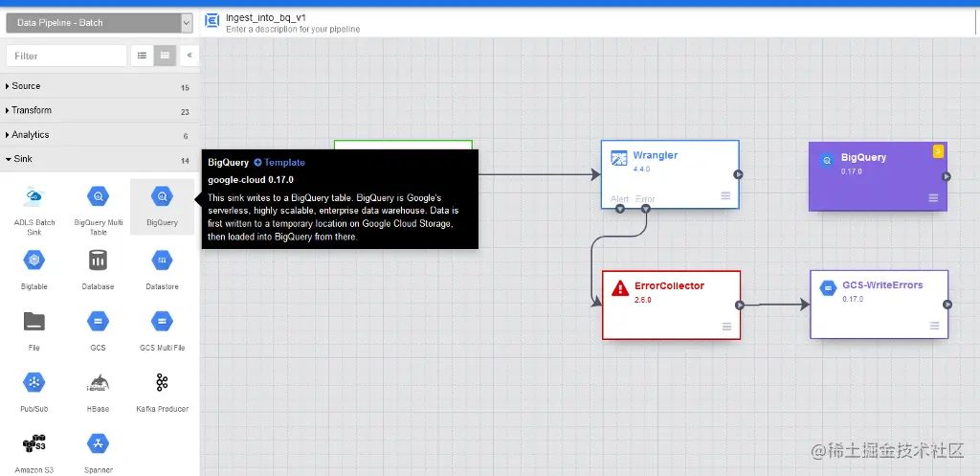Add the Datastore sink plugin
The image size is (980, 476).
tap(162, 260)
